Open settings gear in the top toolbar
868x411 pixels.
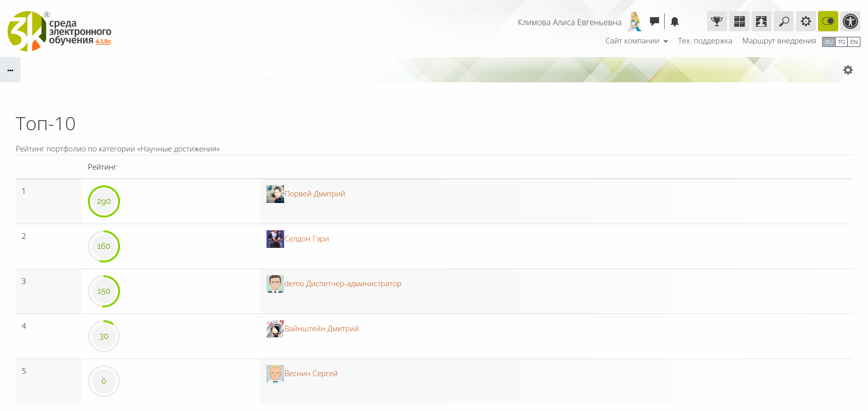pyautogui.click(x=805, y=21)
